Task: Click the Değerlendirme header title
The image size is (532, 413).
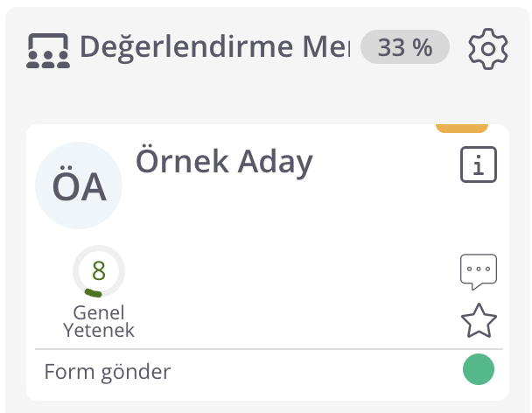Action: 214,46
